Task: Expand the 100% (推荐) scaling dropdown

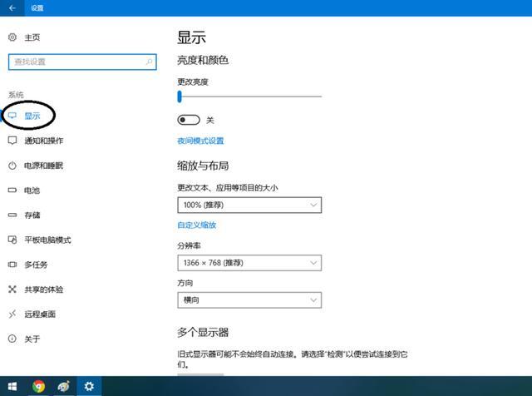Action: 249,205
